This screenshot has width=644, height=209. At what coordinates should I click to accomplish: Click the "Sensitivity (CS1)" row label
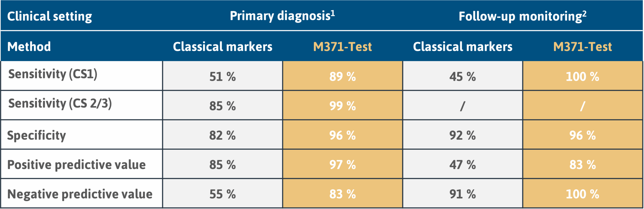(x=53, y=74)
